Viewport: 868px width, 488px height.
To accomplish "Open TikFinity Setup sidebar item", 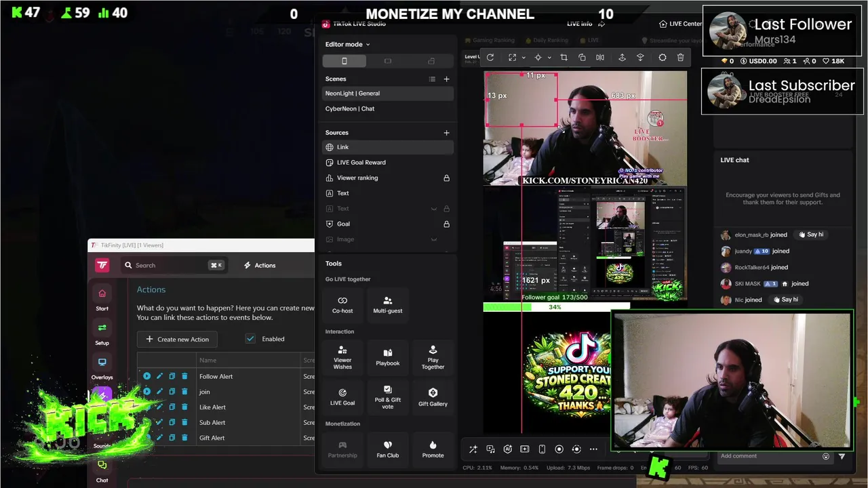I will [102, 334].
